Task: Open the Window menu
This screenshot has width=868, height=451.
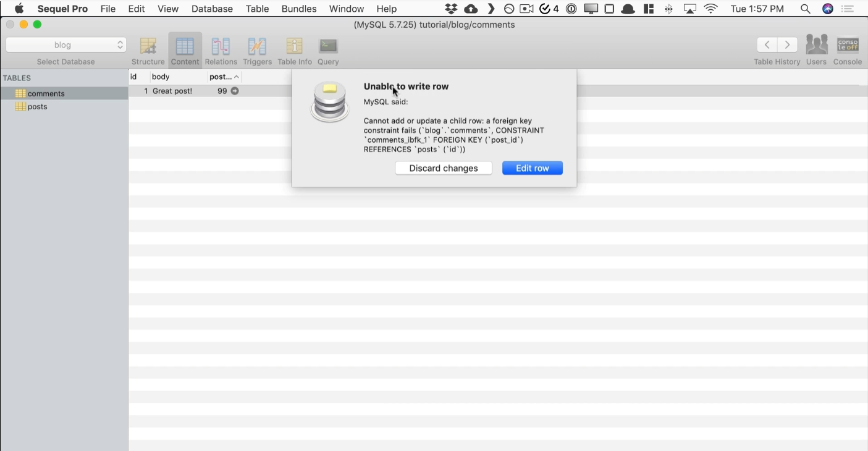Action: click(347, 9)
